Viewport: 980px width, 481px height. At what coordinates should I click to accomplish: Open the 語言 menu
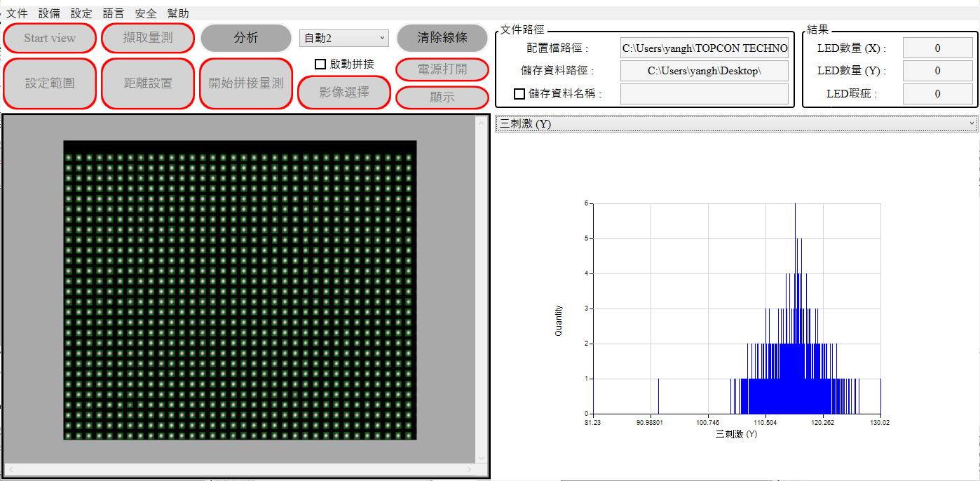click(x=114, y=13)
